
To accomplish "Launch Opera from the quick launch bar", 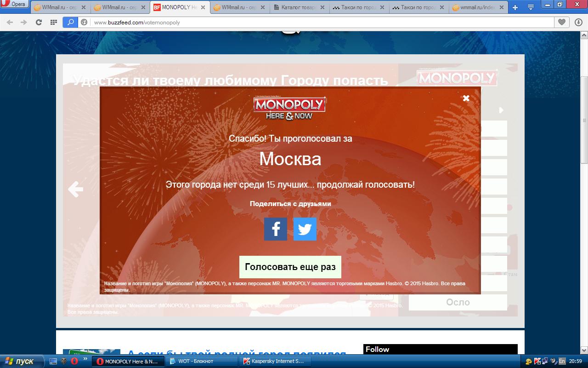I will [x=74, y=362].
